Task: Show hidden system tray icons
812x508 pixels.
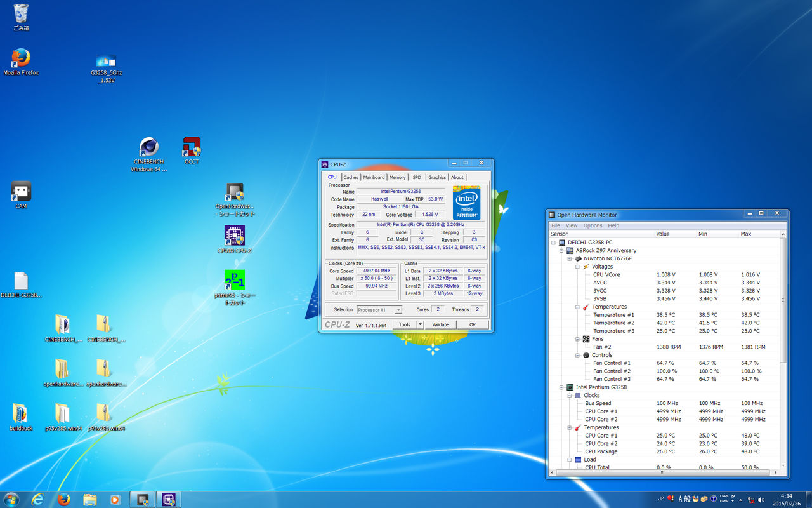Action: click(740, 500)
